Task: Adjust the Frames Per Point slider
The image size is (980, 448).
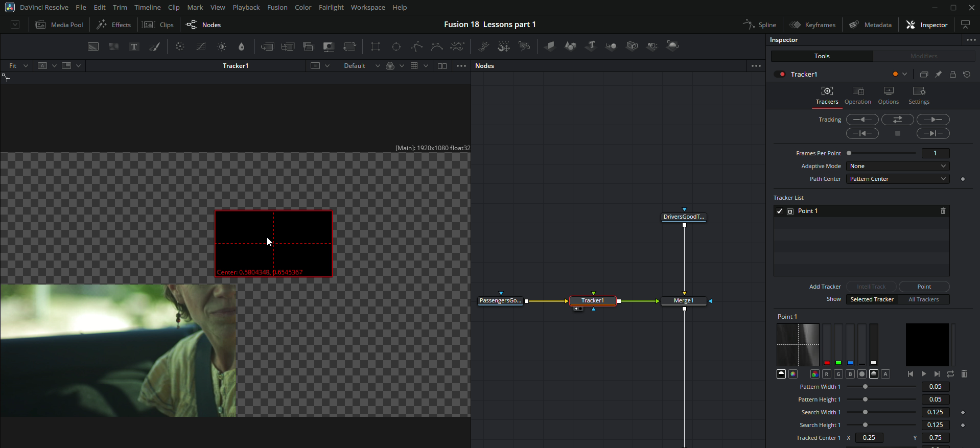Action: (881, 153)
